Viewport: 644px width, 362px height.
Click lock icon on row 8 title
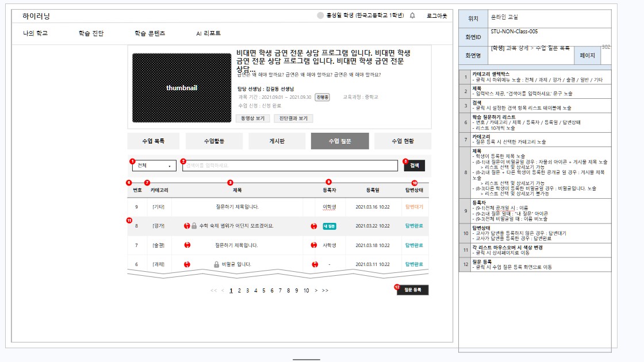pos(194,226)
